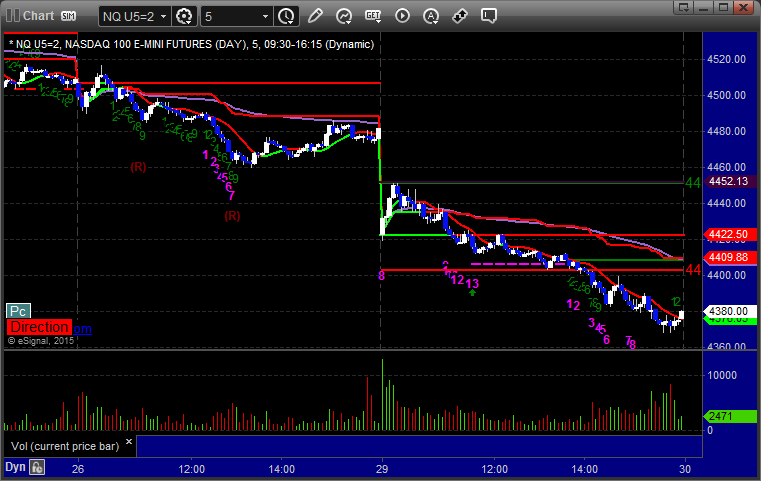761x481 pixels.
Task: Click the 30 date label on time axis
Action: click(x=685, y=469)
